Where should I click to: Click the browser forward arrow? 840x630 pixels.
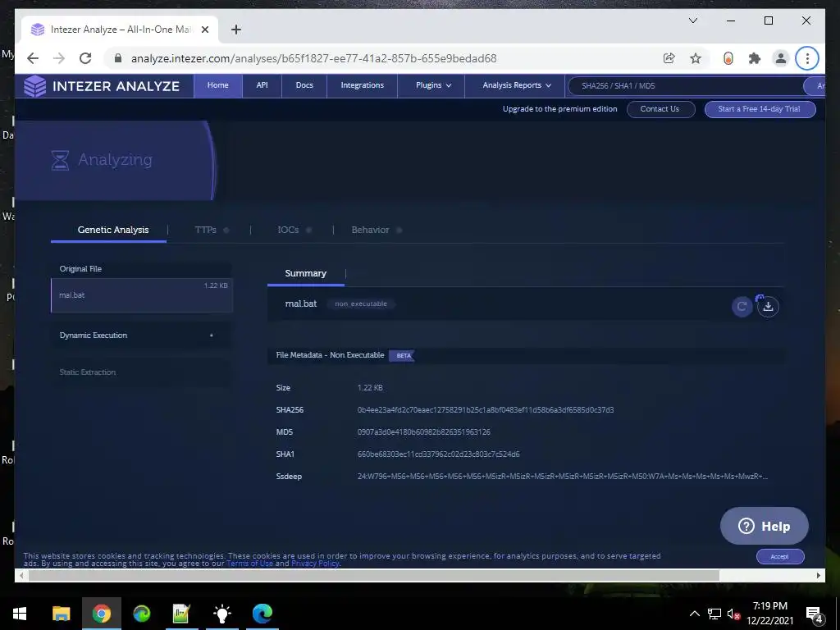point(59,58)
